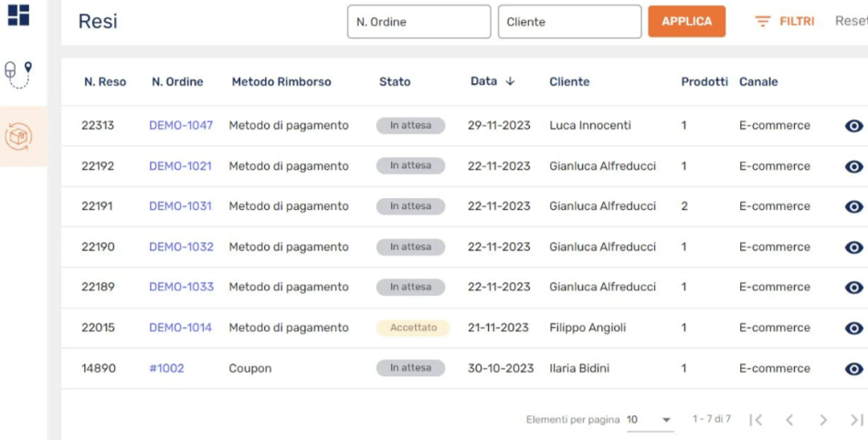
Task: Click the N. Ordine search field
Action: (418, 22)
